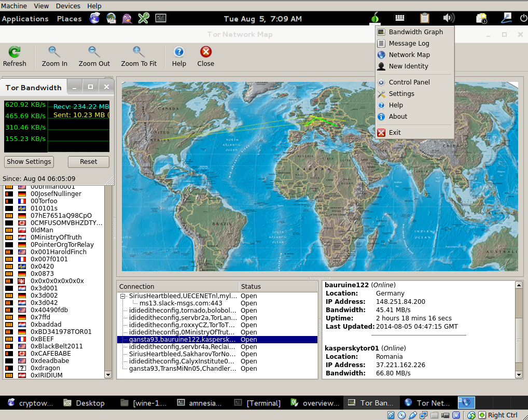The width and height of the screenshot is (528, 420).
Task: Click the relay details scrollbar up arrow
Action: [x=519, y=285]
